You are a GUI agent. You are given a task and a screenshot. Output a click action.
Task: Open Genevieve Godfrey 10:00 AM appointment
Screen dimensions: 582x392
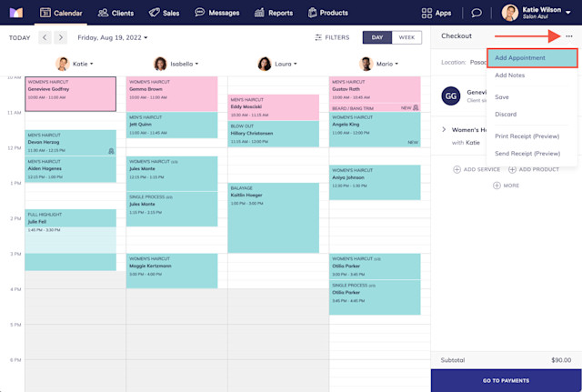[x=71, y=94]
